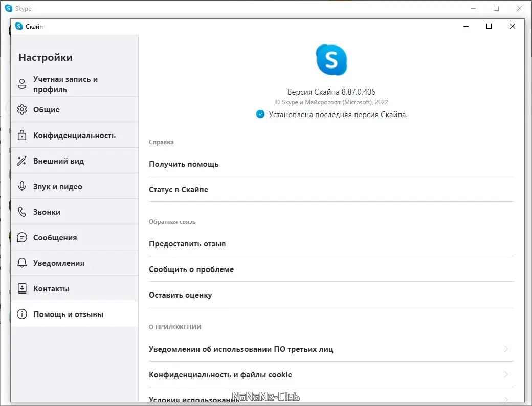Screen dimensions: 532x406
Task: Open Конфиденциальность и файлы cookie
Action: (331, 374)
